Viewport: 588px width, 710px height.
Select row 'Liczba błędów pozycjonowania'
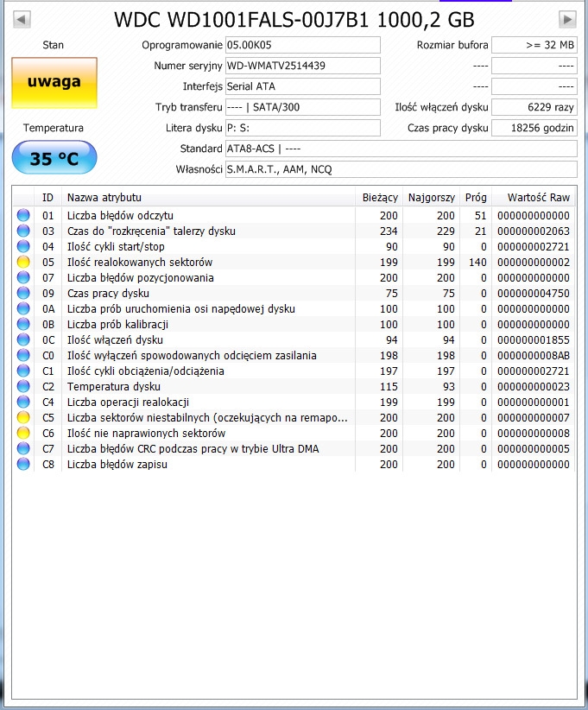(294, 277)
